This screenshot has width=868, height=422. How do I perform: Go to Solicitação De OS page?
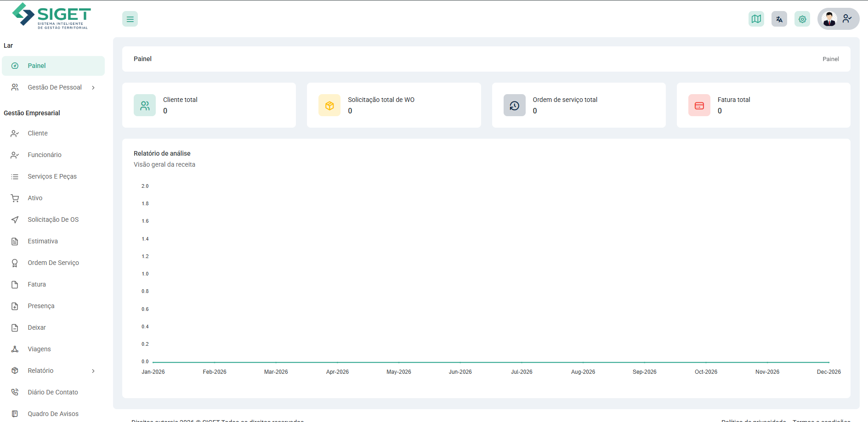coord(53,219)
